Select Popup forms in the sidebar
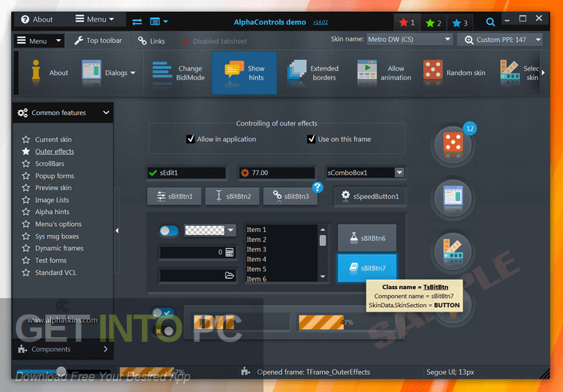The image size is (563, 392). coord(55,176)
